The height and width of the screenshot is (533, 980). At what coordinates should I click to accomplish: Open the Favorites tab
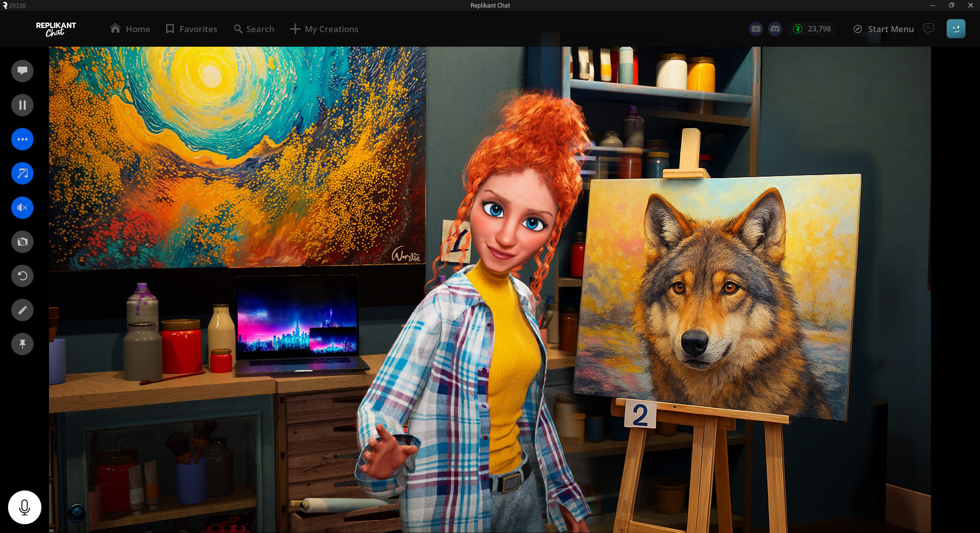point(191,29)
